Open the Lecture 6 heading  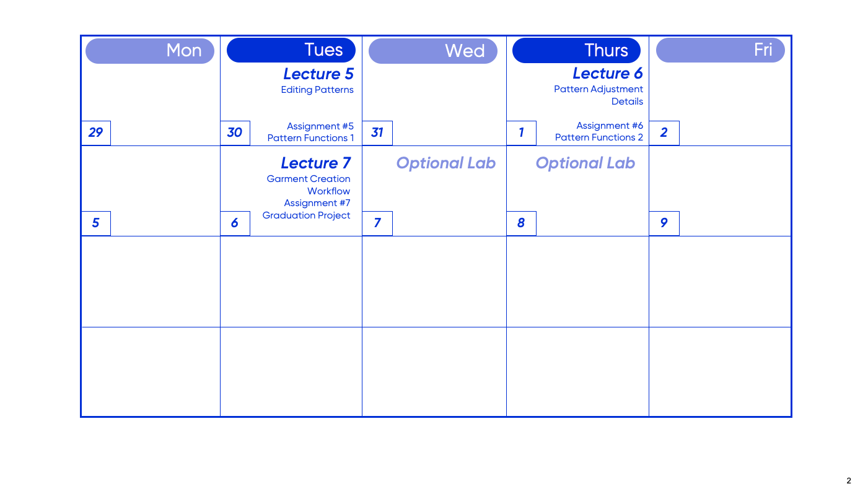click(x=607, y=73)
